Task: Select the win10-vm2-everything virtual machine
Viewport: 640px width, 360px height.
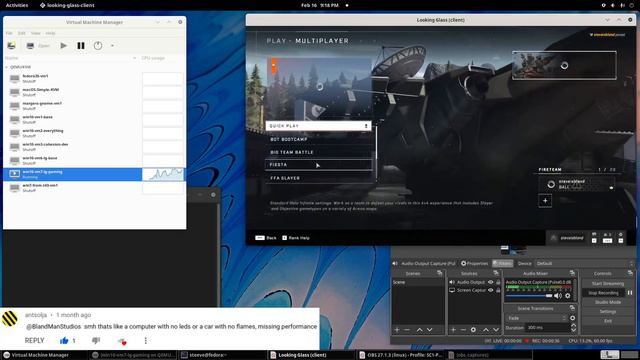Action: click(73, 133)
